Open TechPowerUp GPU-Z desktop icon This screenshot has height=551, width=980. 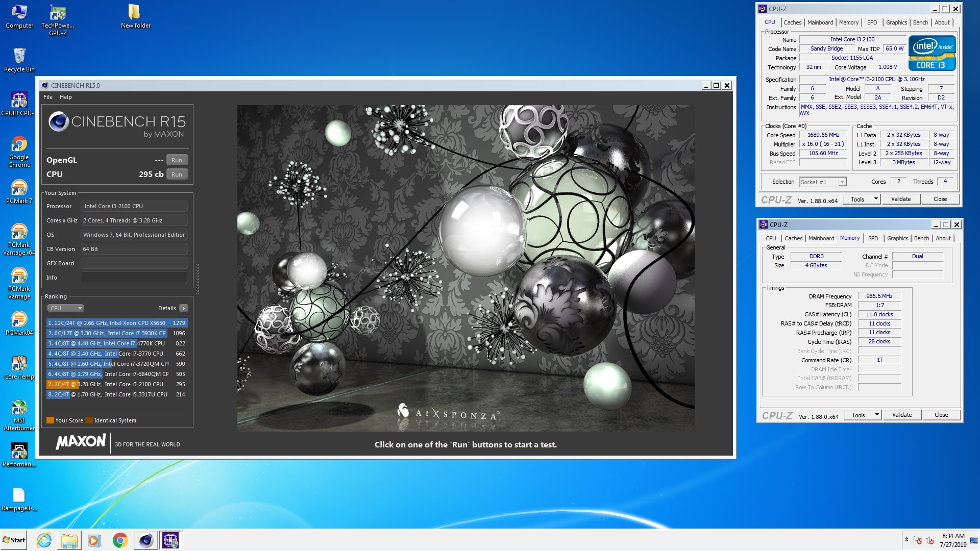click(58, 20)
